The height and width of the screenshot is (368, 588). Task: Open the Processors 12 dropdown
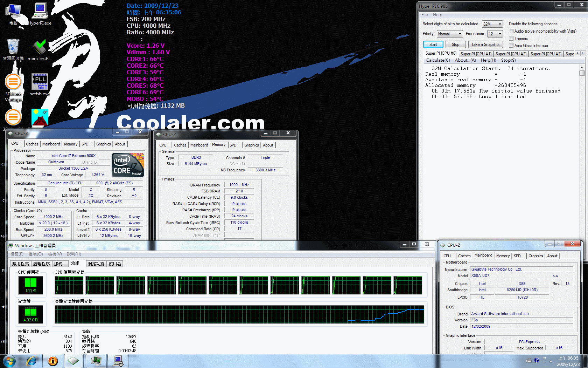coord(495,34)
